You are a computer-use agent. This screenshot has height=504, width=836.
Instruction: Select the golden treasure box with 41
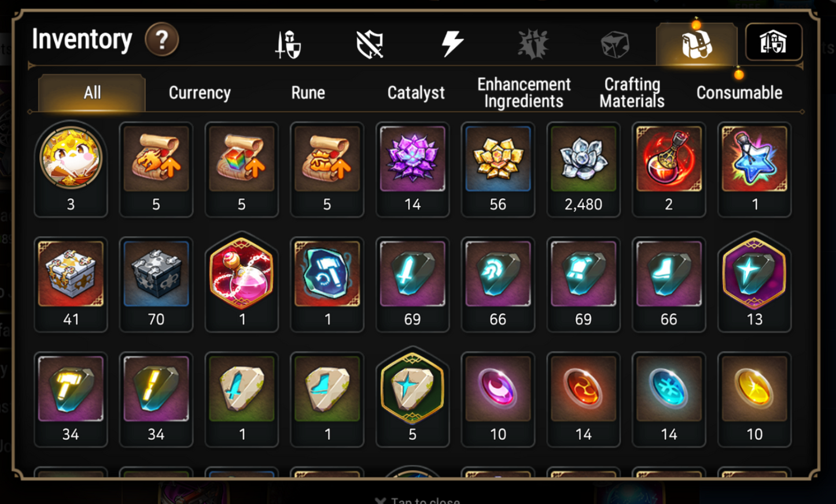71,284
